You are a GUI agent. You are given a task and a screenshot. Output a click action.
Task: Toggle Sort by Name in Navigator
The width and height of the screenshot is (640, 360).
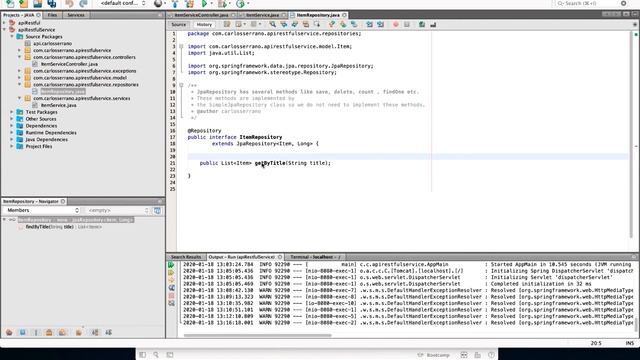click(95, 332)
